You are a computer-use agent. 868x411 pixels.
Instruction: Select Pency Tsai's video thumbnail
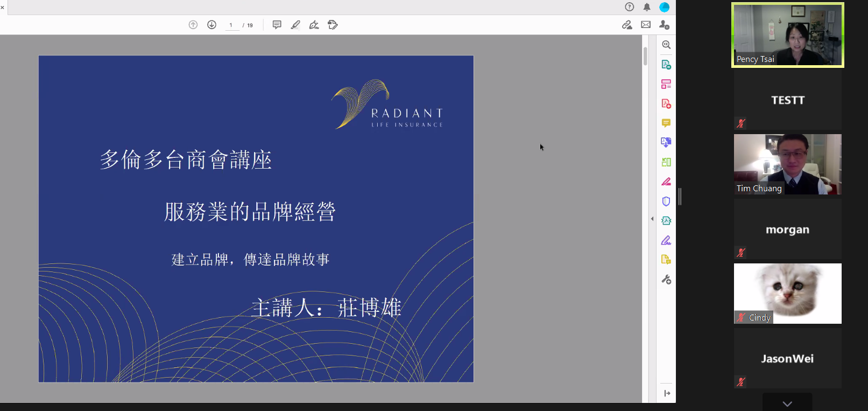coord(788,35)
